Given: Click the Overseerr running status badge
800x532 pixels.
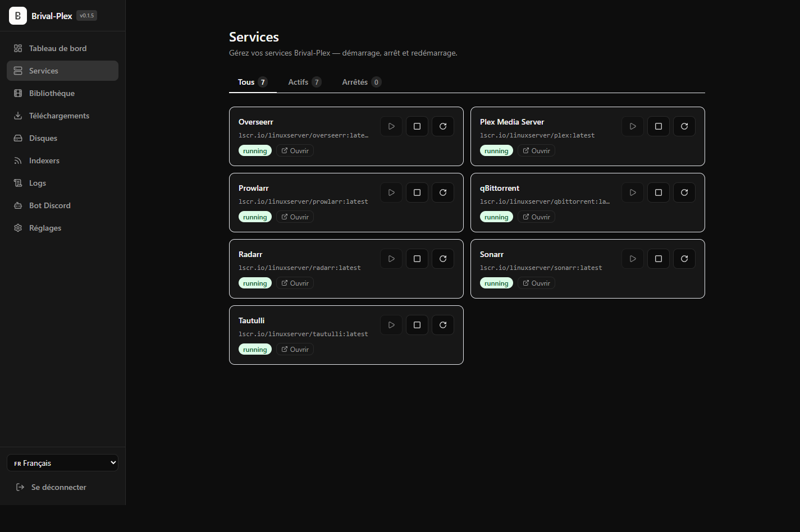Looking at the screenshot, I should pyautogui.click(x=255, y=151).
